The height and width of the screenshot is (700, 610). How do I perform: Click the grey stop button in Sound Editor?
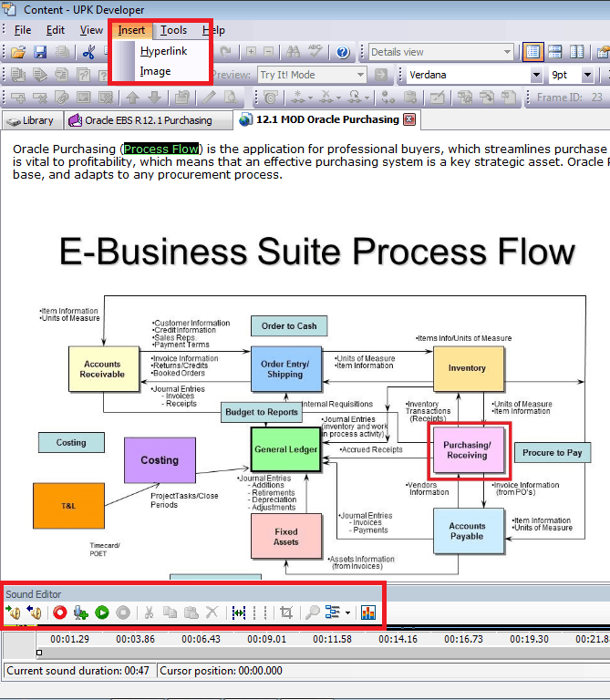point(123,612)
